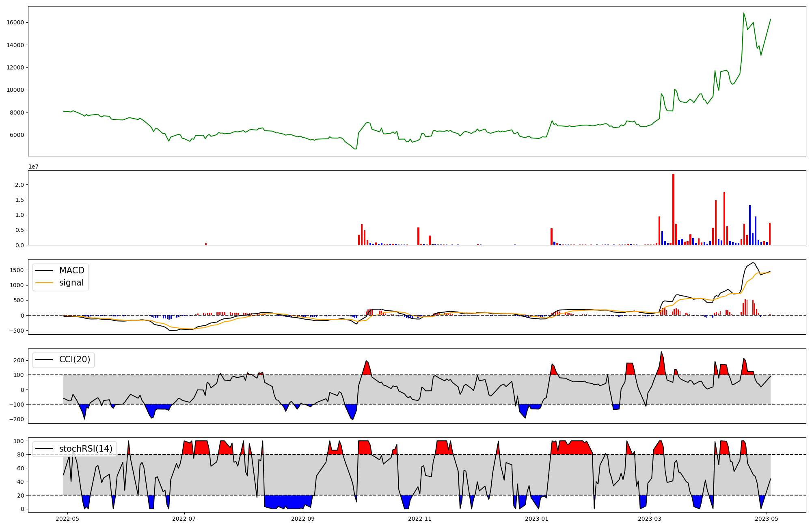Click the tallest red volume bar
Image resolution: width=812 pixels, height=528 pixels.
coord(673,209)
